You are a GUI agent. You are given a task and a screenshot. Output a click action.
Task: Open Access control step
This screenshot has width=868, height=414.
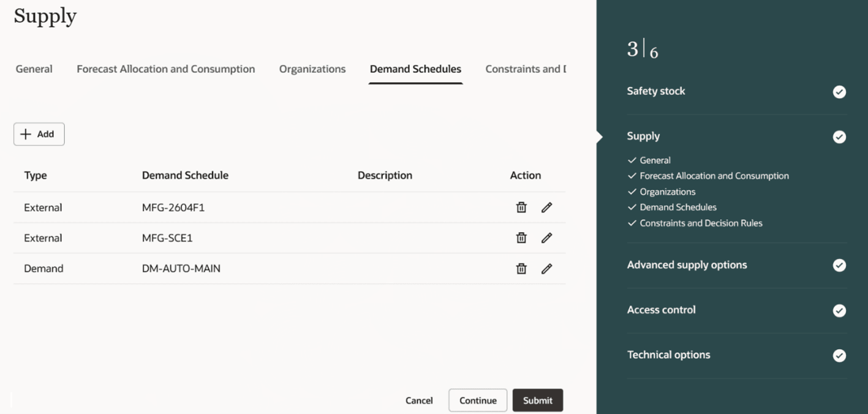[x=661, y=310]
